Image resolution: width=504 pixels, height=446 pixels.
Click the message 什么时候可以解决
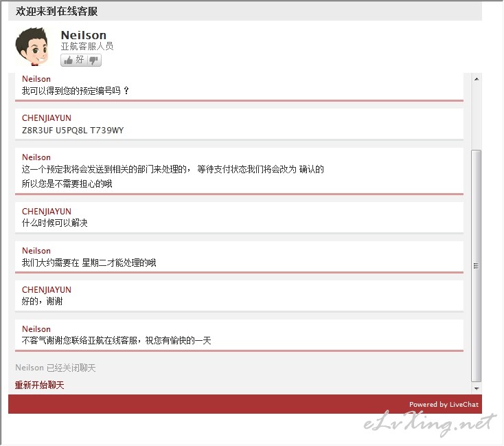tap(55, 223)
